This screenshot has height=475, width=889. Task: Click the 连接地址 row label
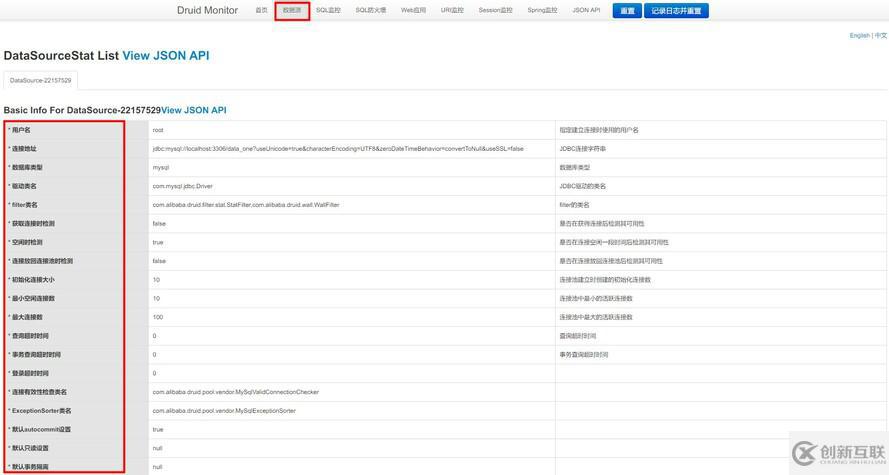24,149
